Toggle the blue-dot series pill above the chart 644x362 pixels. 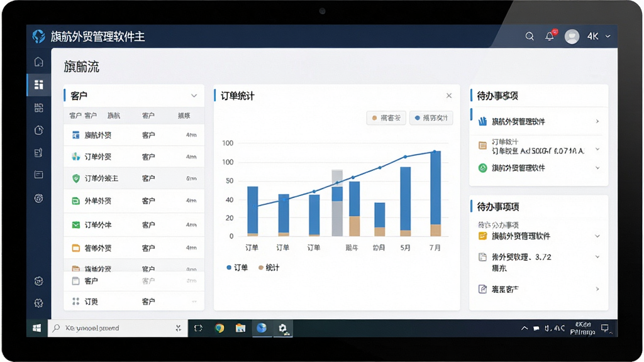(x=431, y=118)
